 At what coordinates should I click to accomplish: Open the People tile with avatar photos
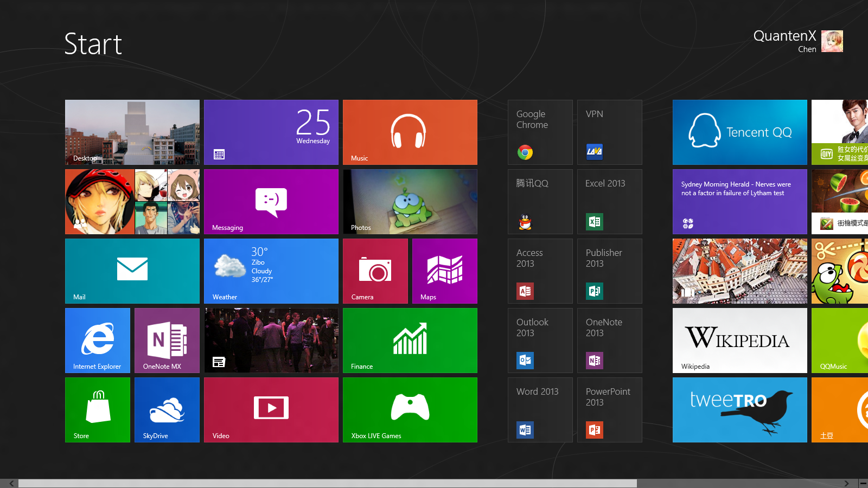(132, 202)
